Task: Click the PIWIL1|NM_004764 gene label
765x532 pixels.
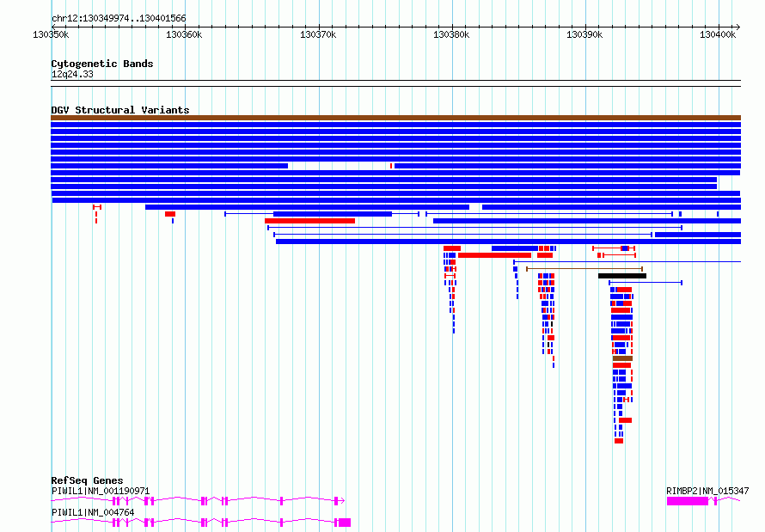Action: pyautogui.click(x=93, y=512)
